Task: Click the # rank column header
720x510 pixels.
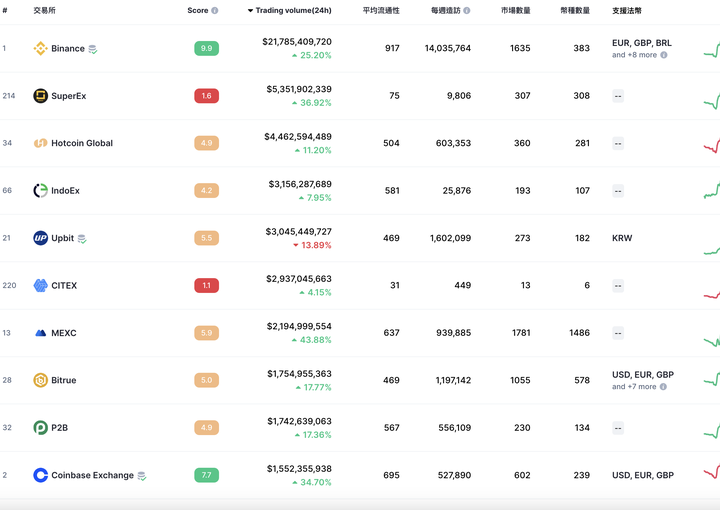Action: click(x=5, y=11)
